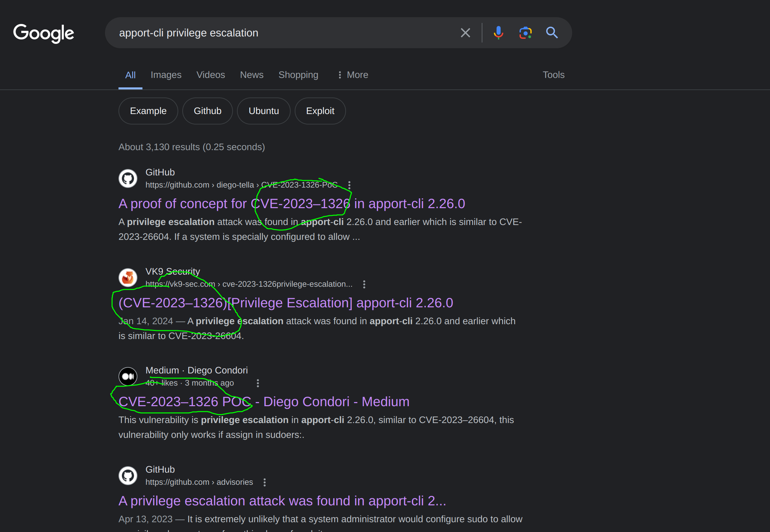
Task: Click the Medium favicon of third result
Action: point(128,376)
